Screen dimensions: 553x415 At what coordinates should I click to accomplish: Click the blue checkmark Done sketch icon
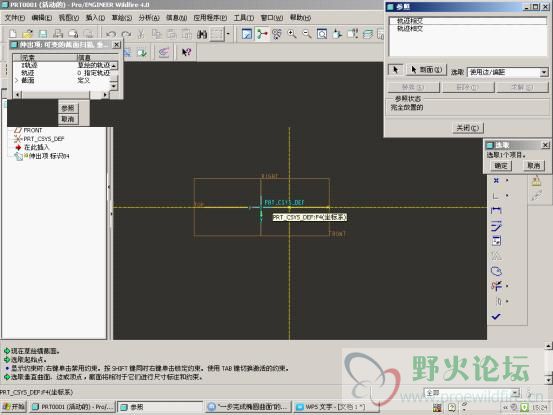(496, 317)
